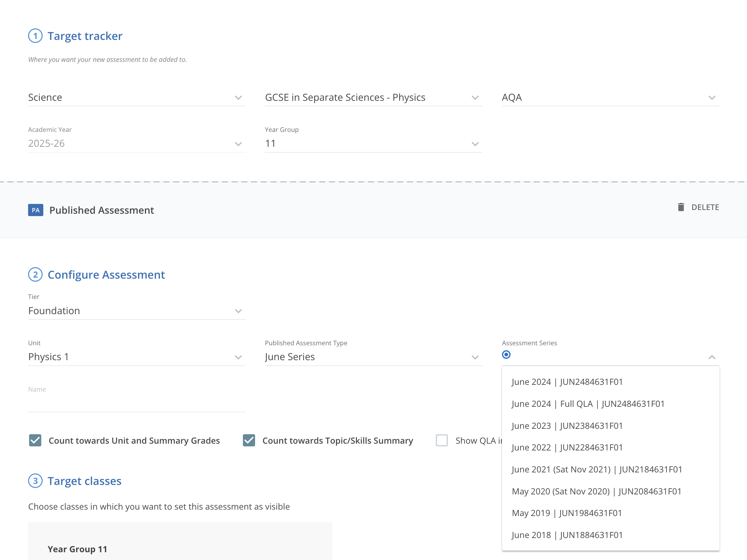Open the Tier Foundation dropdown
Viewport: 747px width, 560px height.
click(x=137, y=310)
